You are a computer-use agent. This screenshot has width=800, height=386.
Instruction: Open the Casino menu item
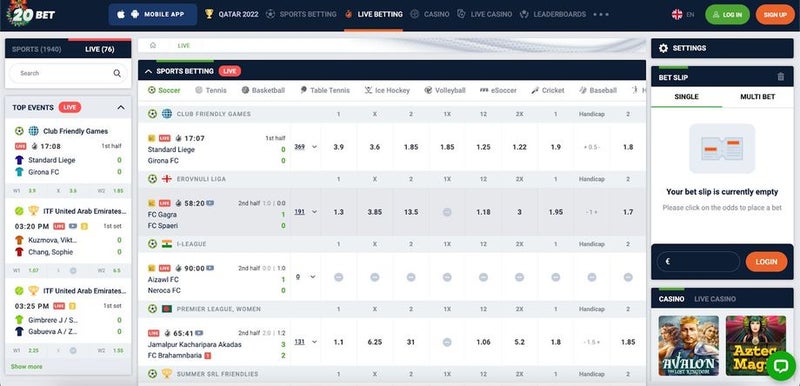pos(430,14)
